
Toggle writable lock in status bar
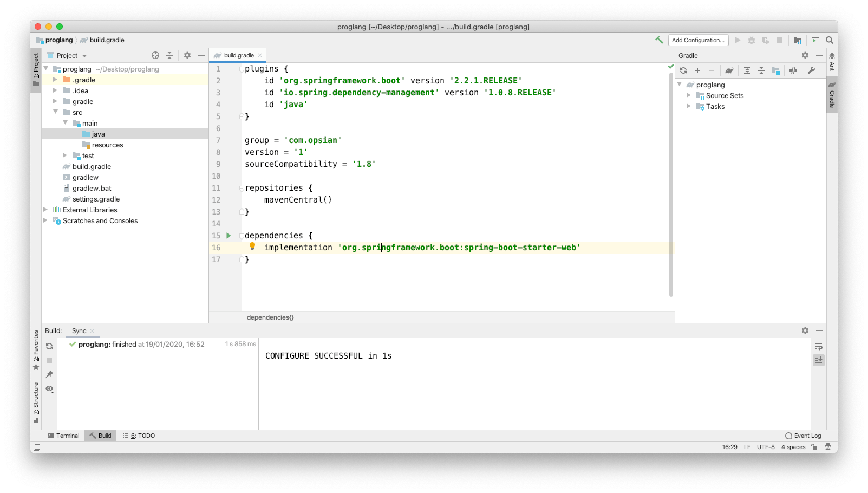tap(814, 446)
